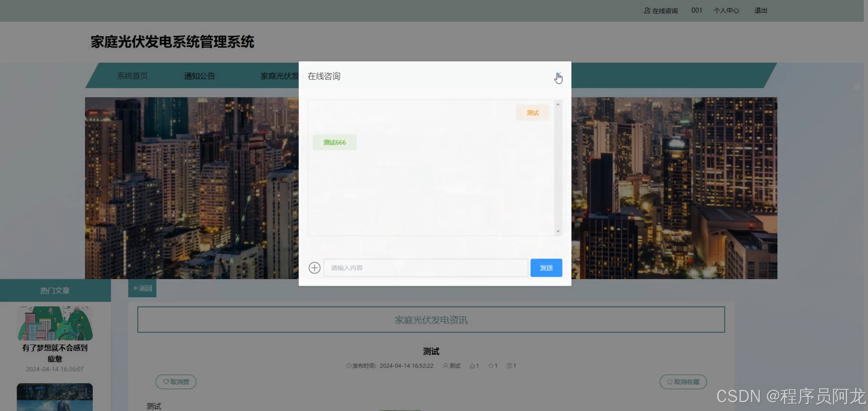Go to 系统首页 navigation tab
This screenshot has height=411, width=868.
point(132,76)
